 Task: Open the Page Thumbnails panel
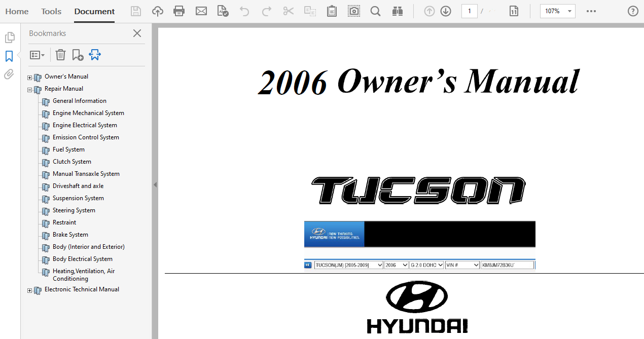(x=9, y=37)
